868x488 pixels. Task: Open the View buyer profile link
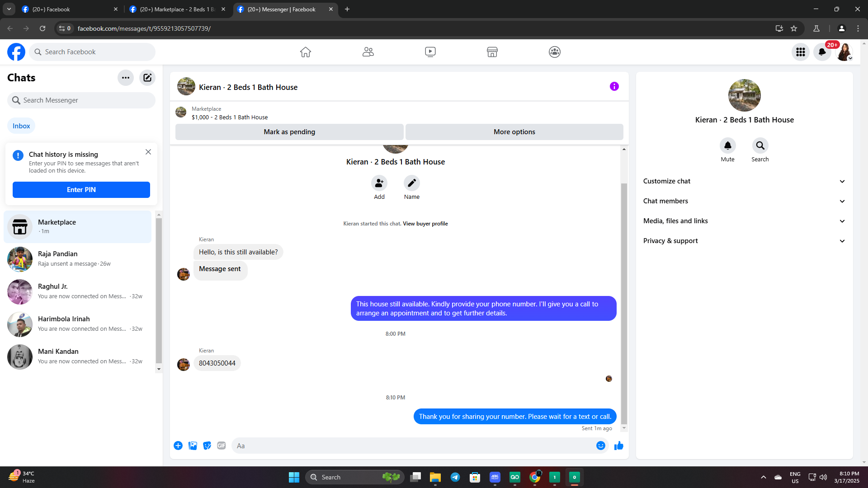click(425, 224)
